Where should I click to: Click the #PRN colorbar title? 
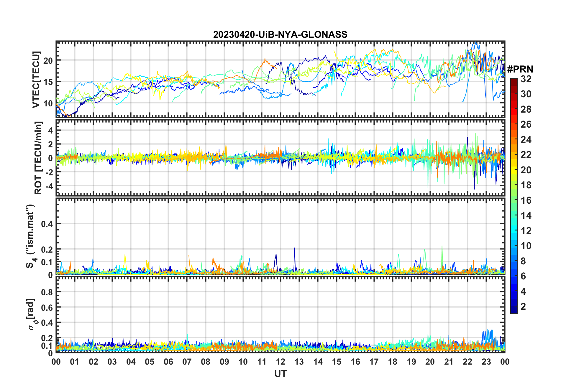pyautogui.click(x=520, y=69)
